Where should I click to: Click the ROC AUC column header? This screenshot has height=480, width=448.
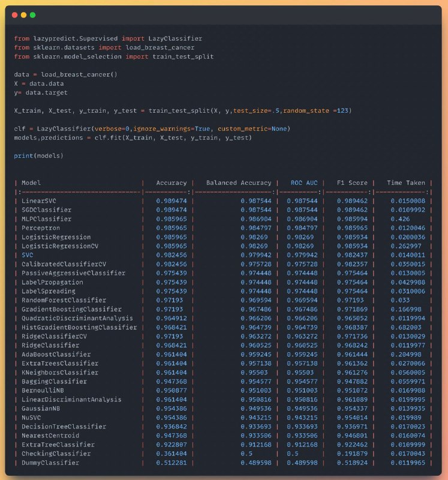tap(304, 183)
